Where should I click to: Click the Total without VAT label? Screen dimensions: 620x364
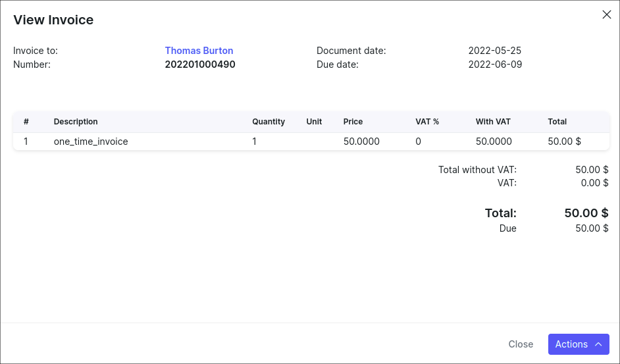click(477, 170)
